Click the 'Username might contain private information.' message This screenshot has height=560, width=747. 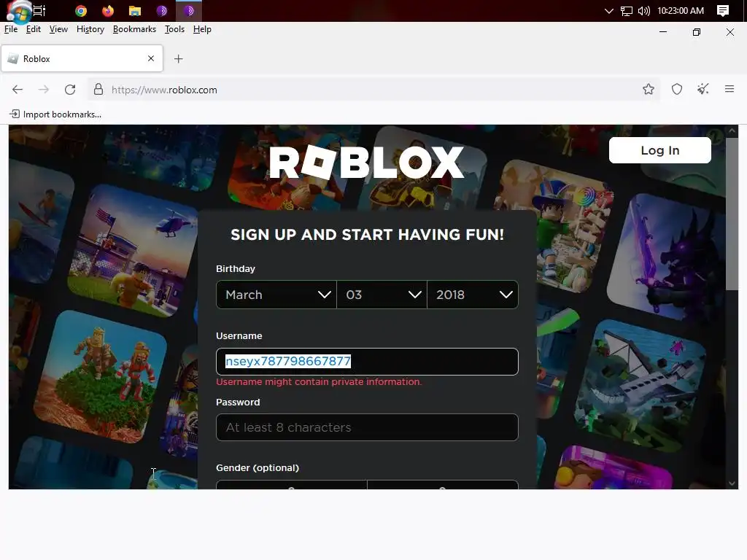319,382
